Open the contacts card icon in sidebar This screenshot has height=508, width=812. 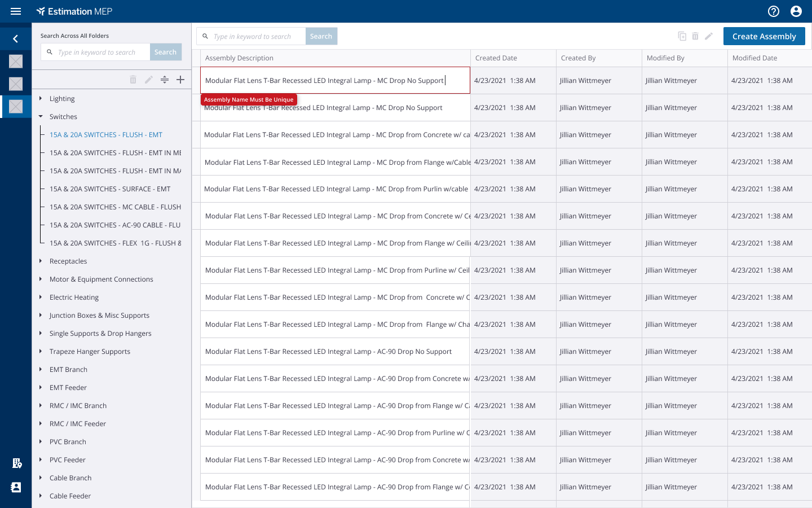(16, 487)
